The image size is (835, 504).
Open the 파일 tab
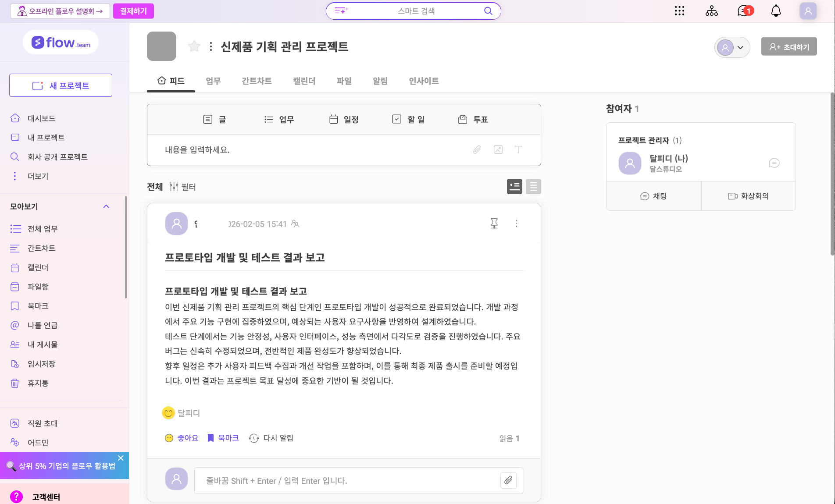click(x=344, y=81)
